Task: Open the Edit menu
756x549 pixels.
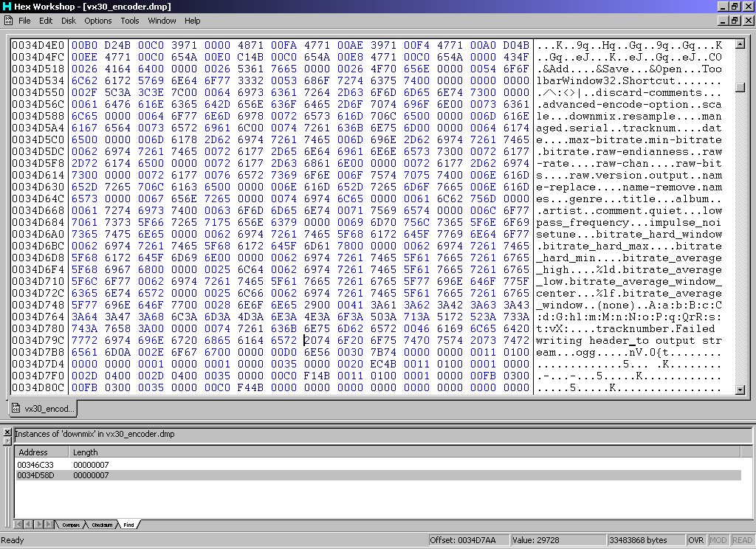Action: tap(46, 21)
